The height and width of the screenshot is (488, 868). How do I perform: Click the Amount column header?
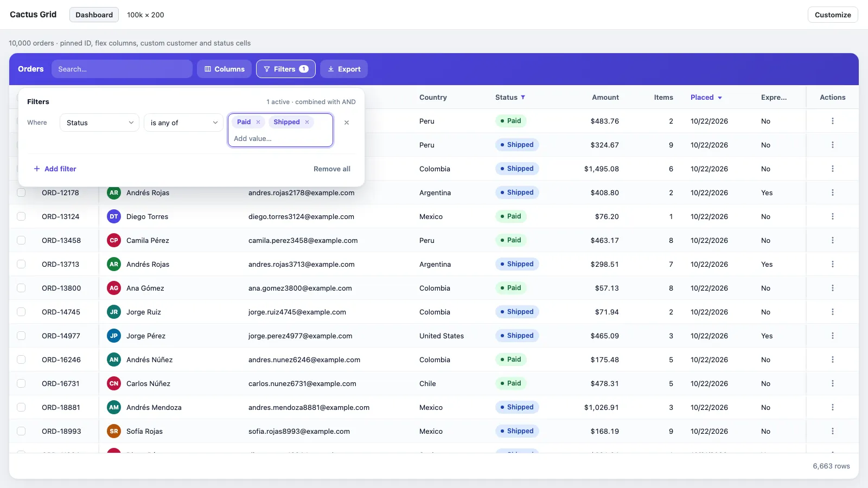[x=605, y=98]
